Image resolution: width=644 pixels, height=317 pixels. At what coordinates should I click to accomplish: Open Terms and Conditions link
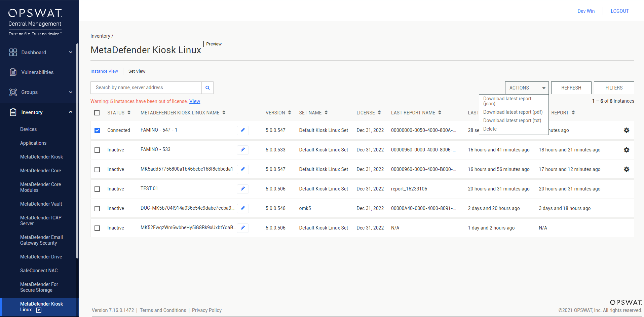[x=163, y=310]
